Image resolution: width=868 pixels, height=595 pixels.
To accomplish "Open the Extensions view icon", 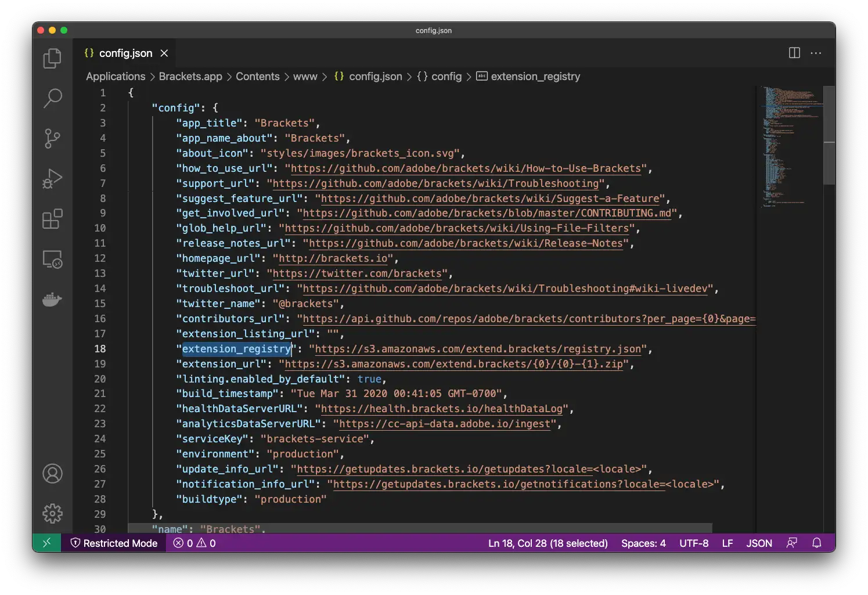I will pos(52,219).
